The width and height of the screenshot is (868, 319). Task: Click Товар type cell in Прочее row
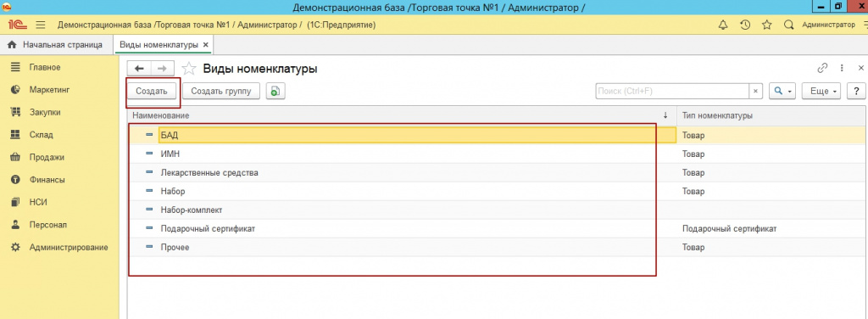(x=772, y=248)
